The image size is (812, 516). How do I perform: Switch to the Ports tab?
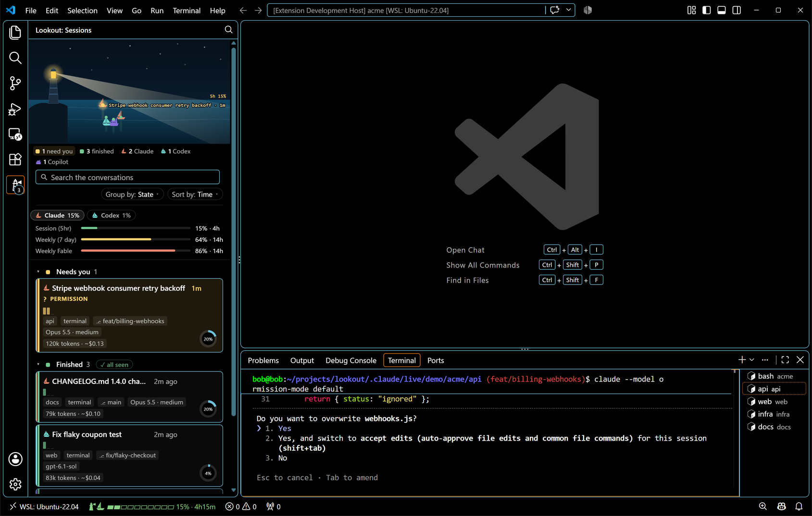(x=436, y=360)
